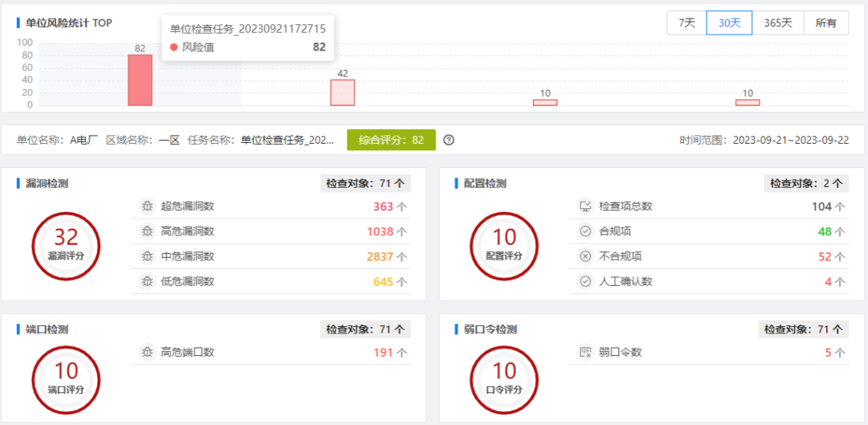Image resolution: width=868 pixels, height=425 pixels.
Task: Click the monitor icon next to 检查项总数
Action: pyautogui.click(x=585, y=206)
